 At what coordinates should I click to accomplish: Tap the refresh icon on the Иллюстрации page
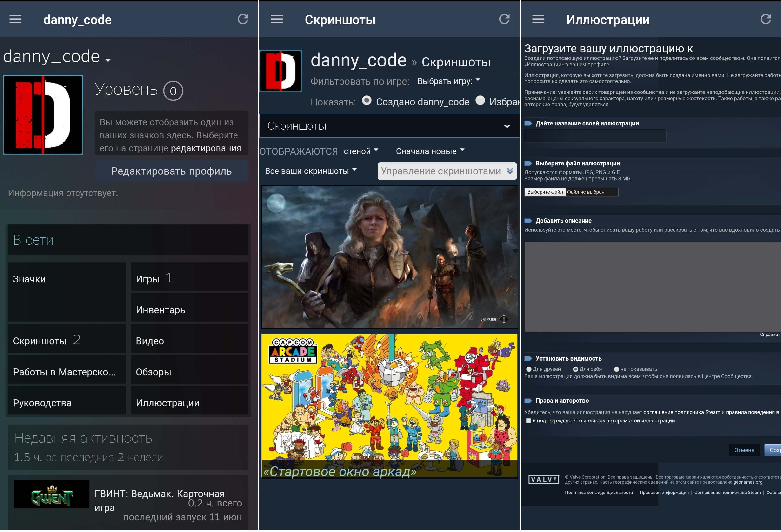click(766, 19)
